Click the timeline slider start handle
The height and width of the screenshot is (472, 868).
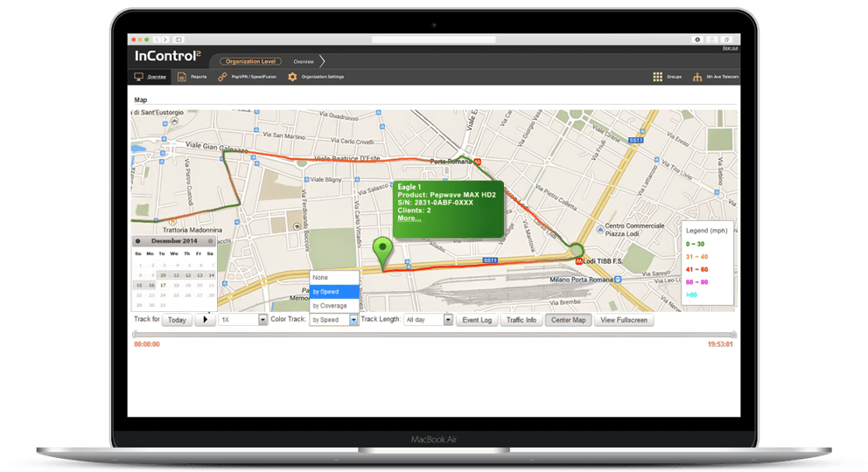(135, 335)
